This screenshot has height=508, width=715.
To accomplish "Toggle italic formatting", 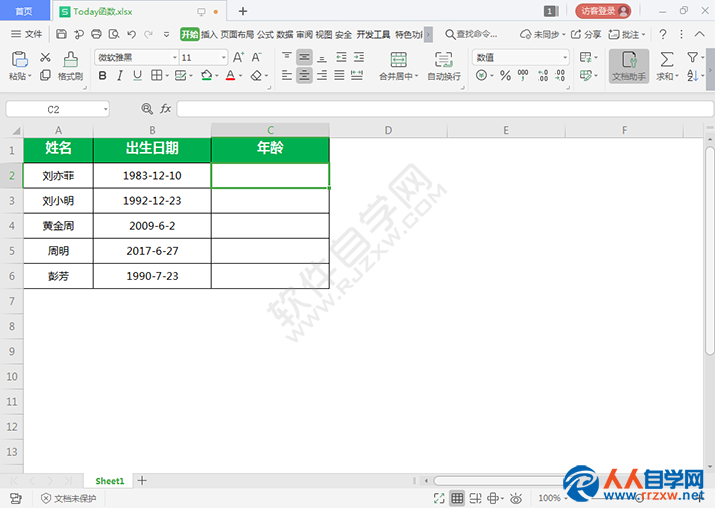I will coord(120,75).
